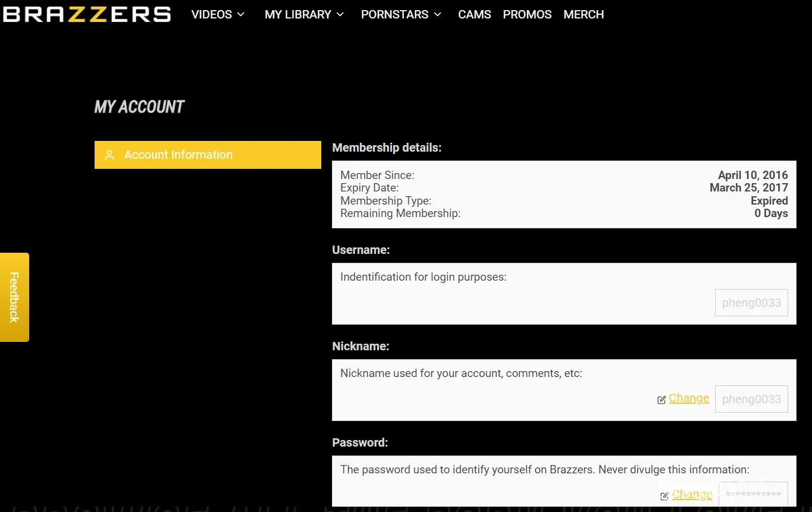Screen dimensions: 812x512
Task: Click the Change link for Password
Action: tap(692, 495)
